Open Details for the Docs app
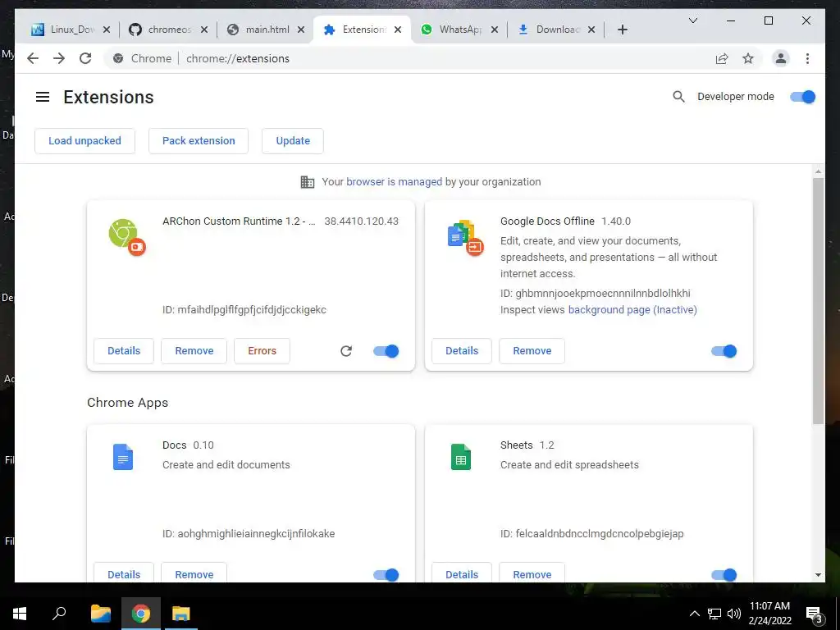This screenshot has height=630, width=840. point(124,573)
